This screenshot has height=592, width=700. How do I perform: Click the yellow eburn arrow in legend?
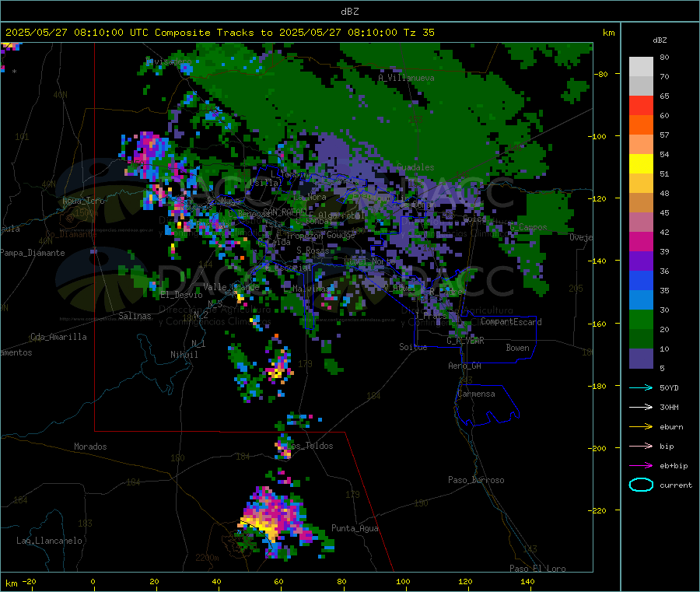641,426
